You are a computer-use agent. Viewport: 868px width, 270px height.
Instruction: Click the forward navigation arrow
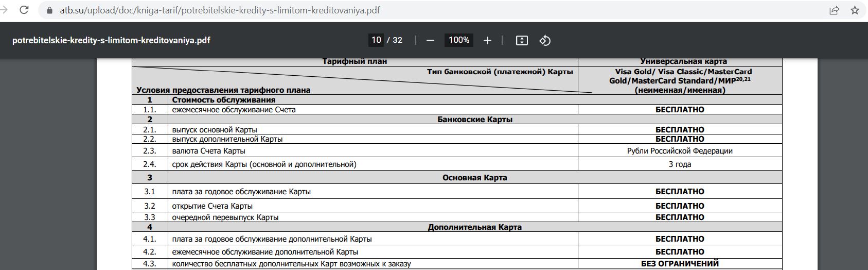(x=4, y=10)
